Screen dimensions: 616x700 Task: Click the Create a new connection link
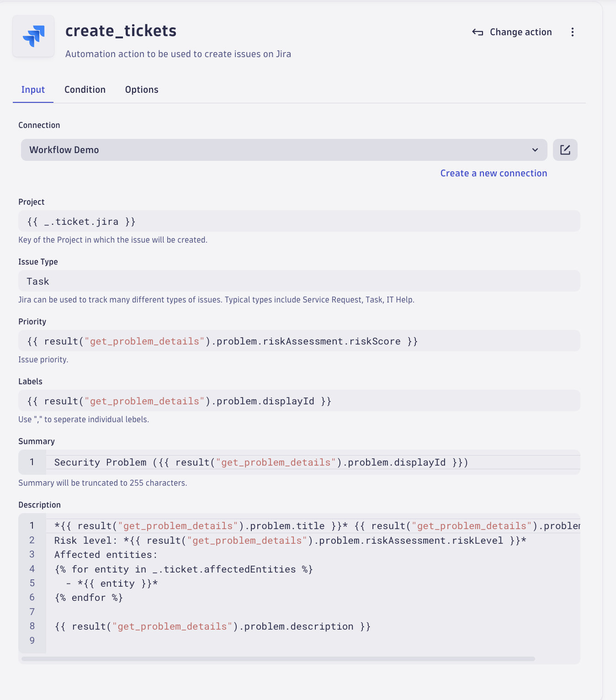click(494, 173)
